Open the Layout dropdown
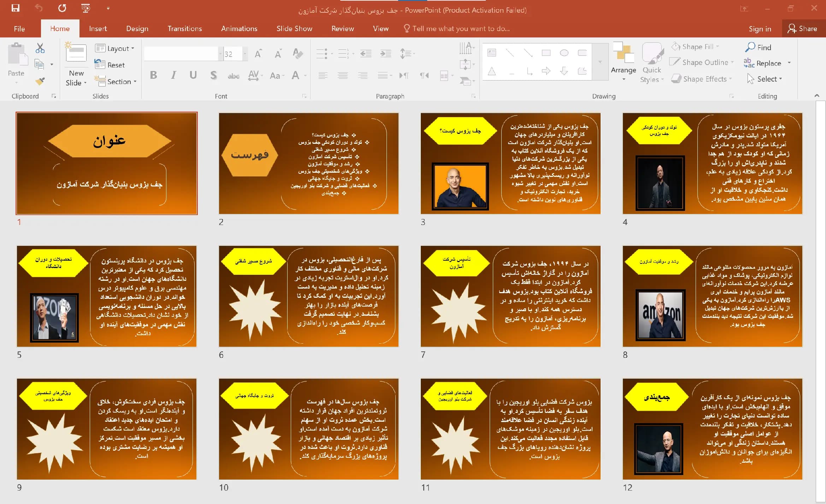This screenshot has width=826, height=504. (x=115, y=48)
